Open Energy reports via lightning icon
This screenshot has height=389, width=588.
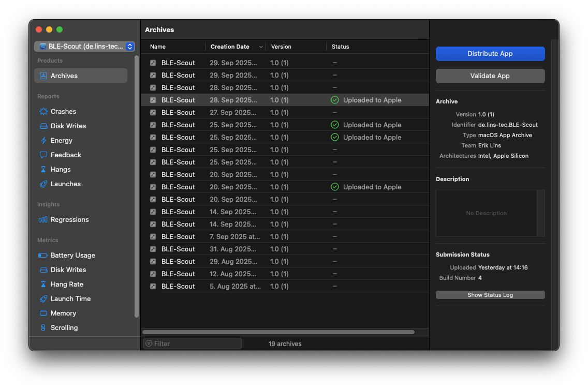pyautogui.click(x=43, y=141)
